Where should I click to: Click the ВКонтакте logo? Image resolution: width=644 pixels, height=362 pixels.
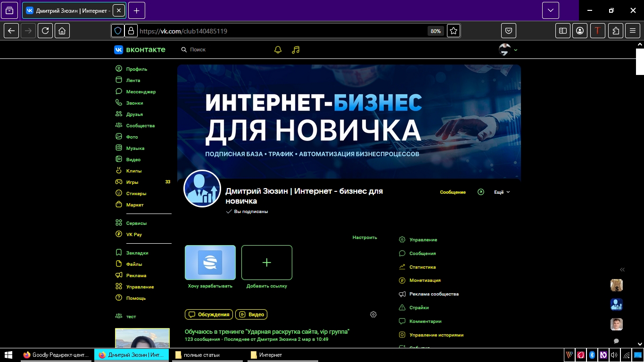[x=140, y=49]
